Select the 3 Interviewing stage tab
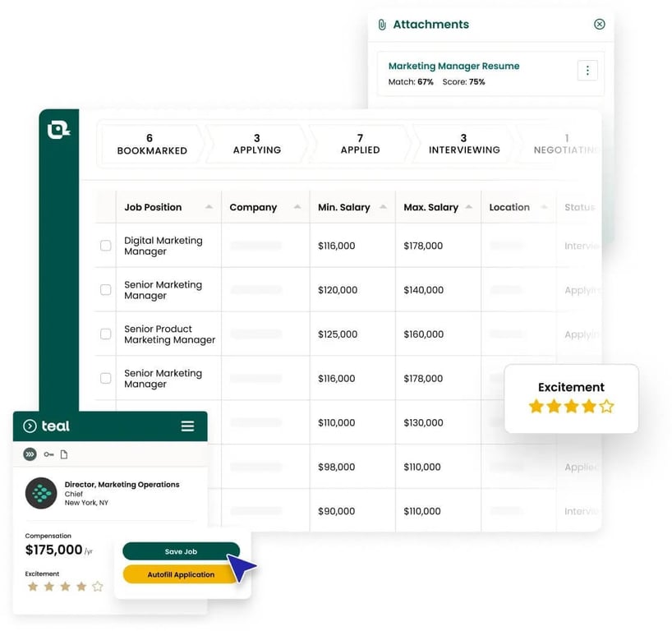Viewport: 672px width, 631px height. (x=463, y=144)
